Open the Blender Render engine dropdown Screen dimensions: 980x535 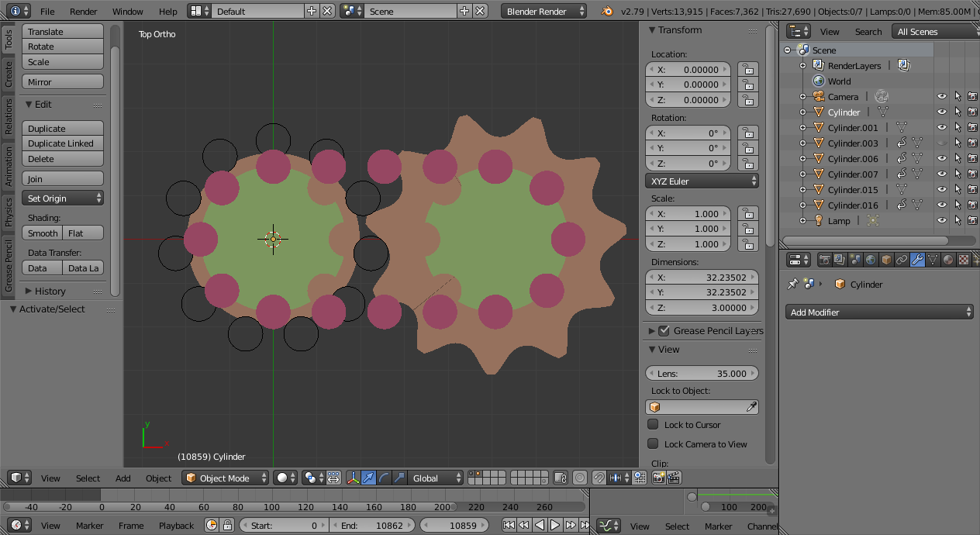click(x=545, y=11)
